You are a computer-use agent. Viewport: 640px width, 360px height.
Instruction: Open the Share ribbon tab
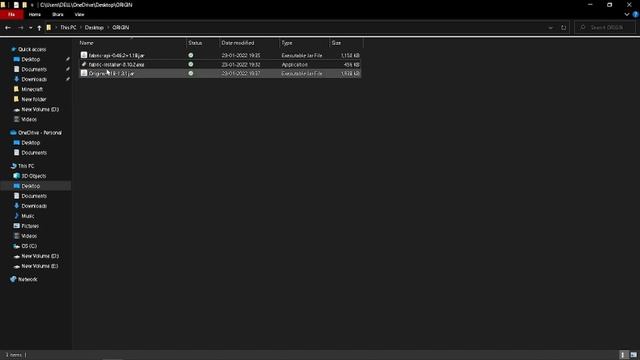tap(58, 15)
